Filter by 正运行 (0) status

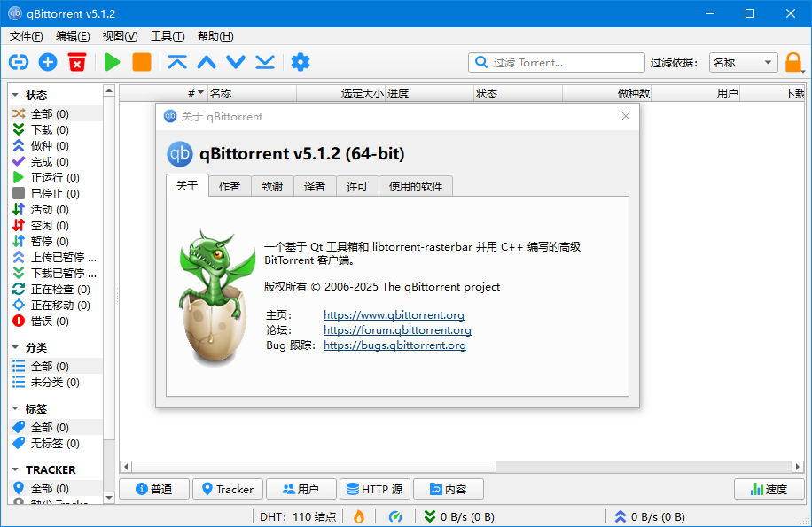56,178
